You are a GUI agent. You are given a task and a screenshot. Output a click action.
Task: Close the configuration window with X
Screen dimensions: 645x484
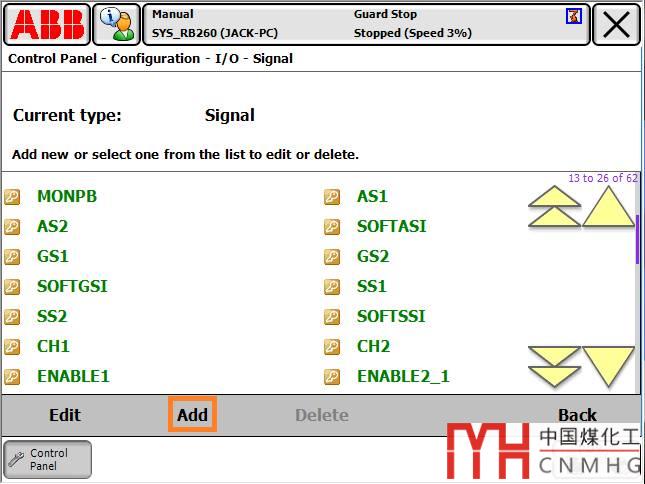616,25
